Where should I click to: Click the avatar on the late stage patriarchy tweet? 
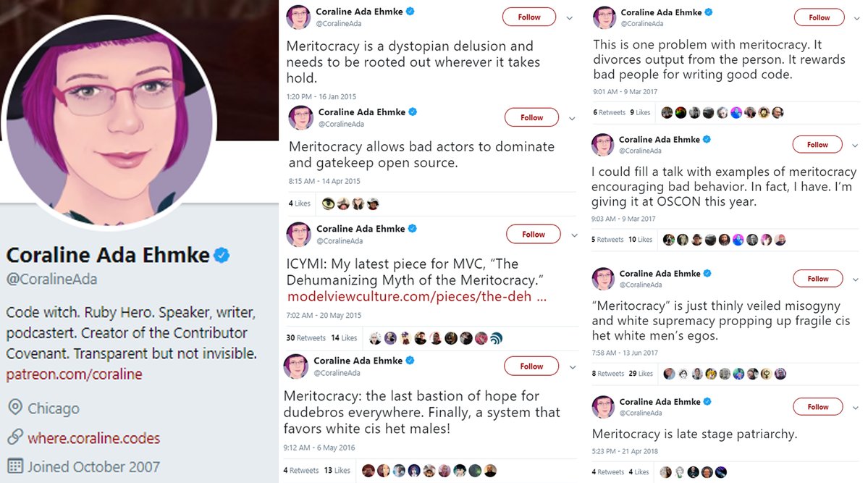[x=602, y=406]
